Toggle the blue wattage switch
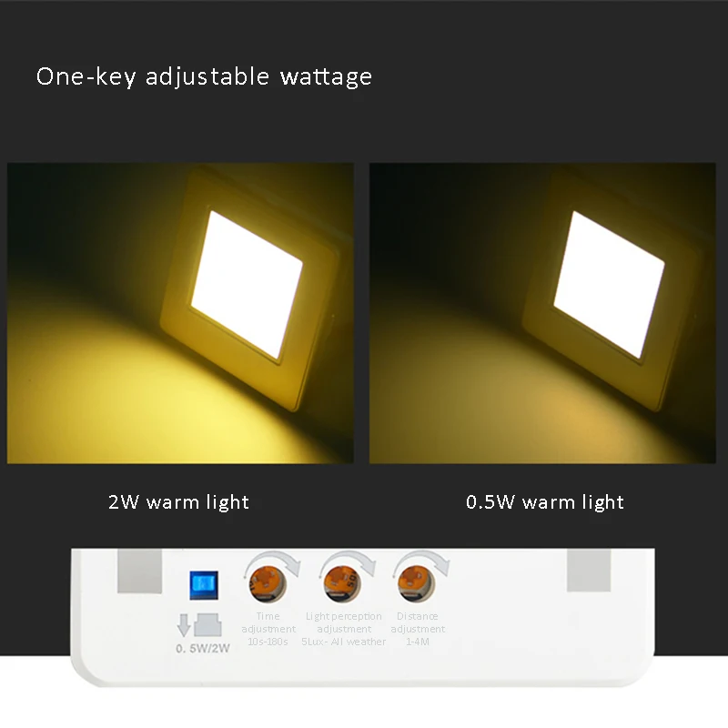 [x=204, y=585]
